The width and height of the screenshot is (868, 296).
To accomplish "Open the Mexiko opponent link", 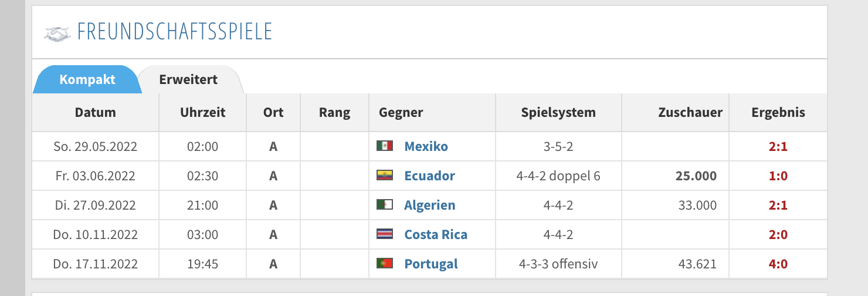I will click(x=426, y=146).
